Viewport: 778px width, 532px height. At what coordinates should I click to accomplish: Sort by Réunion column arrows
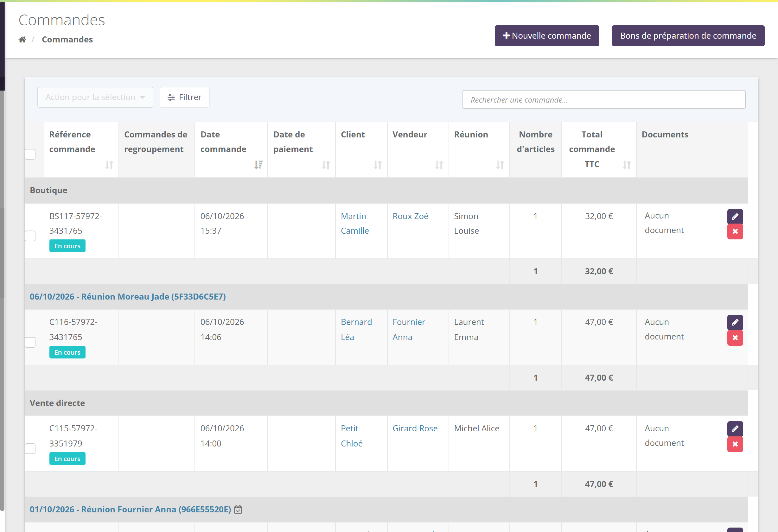point(500,165)
